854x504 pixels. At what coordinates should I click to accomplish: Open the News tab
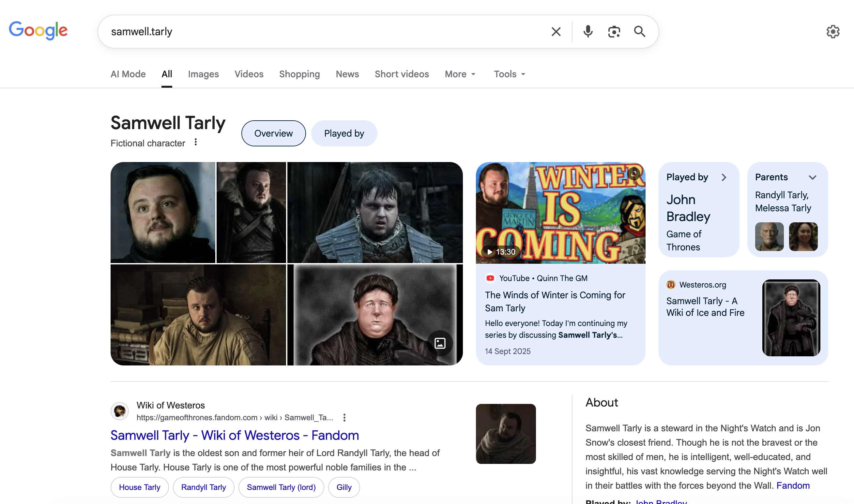coord(347,74)
